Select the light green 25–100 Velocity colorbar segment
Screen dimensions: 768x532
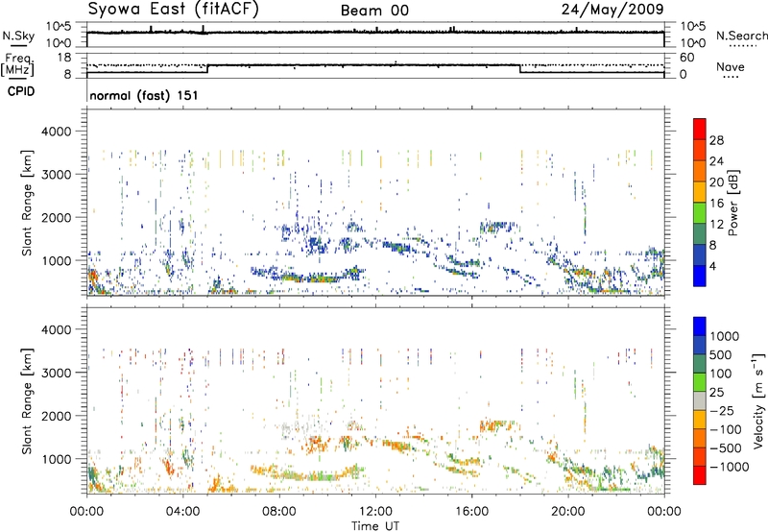[700, 382]
